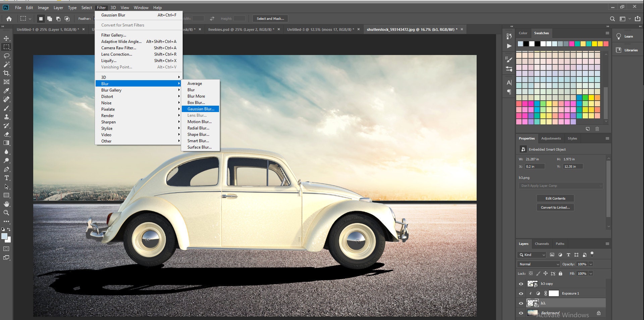This screenshot has width=644, height=320.
Task: Select the Frame tool
Action: point(6,82)
